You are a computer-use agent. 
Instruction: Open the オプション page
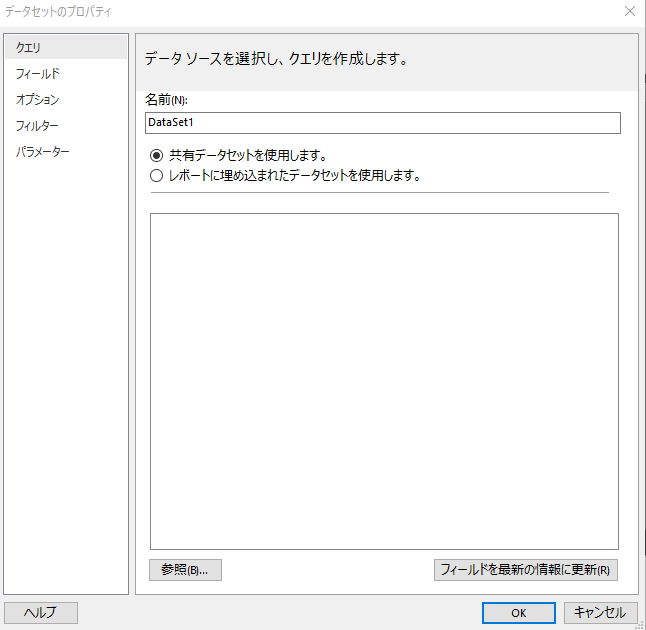point(38,99)
